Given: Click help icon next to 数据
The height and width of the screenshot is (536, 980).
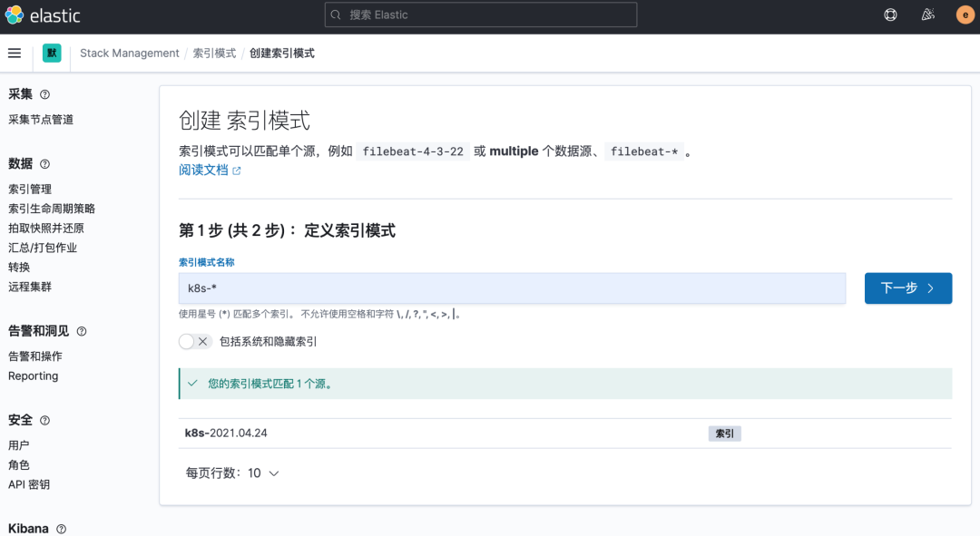Looking at the screenshot, I should coord(45,163).
